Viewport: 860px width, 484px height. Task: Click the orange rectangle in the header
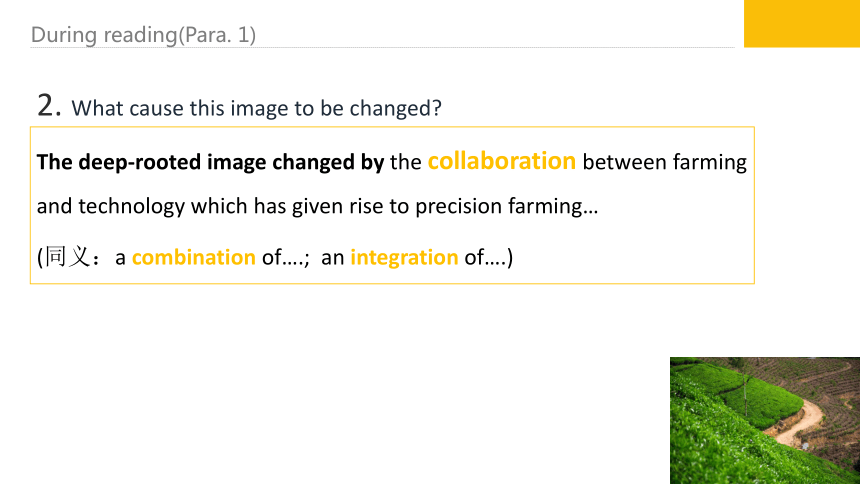[802, 24]
